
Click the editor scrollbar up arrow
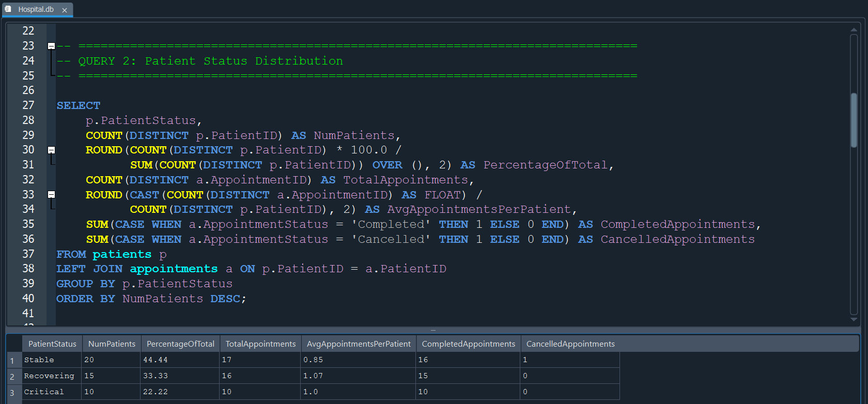tap(854, 30)
